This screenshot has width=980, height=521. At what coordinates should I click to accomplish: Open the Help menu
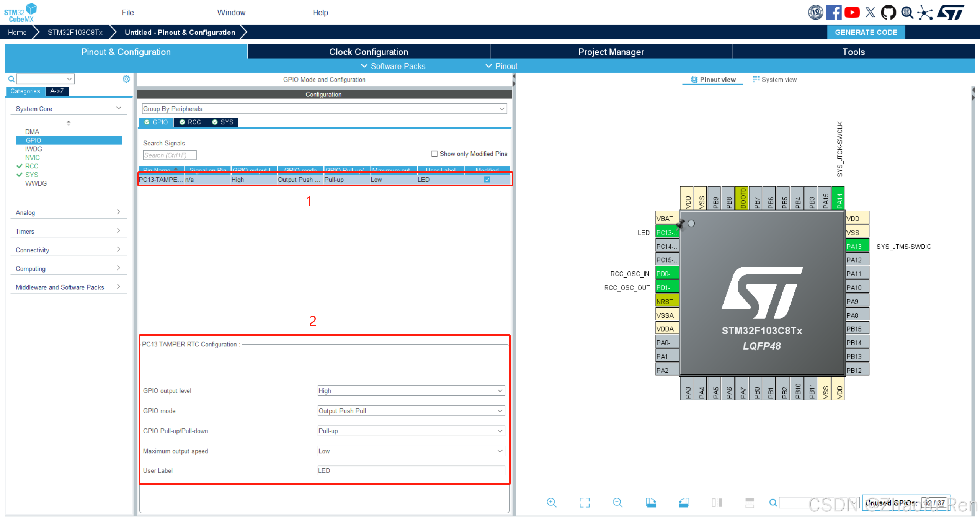[320, 13]
